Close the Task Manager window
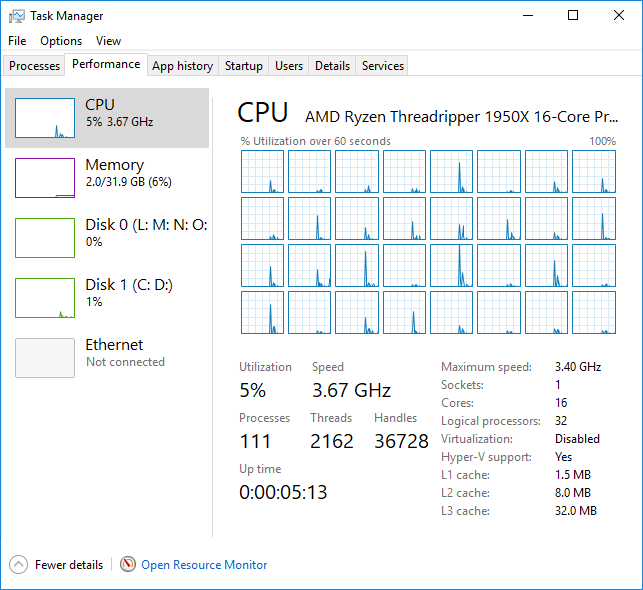Viewport: 643px width, 590px height. click(x=619, y=16)
